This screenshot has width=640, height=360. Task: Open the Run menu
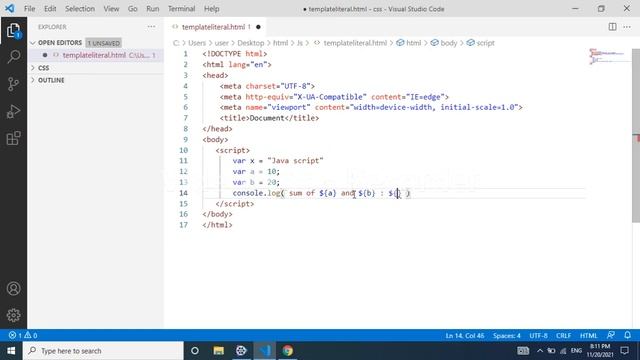coord(153,9)
